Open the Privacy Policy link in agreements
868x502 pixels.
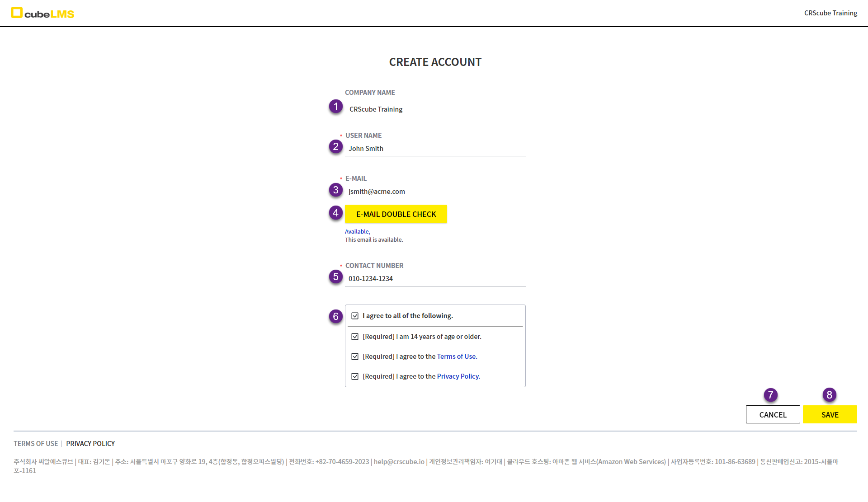pyautogui.click(x=458, y=376)
